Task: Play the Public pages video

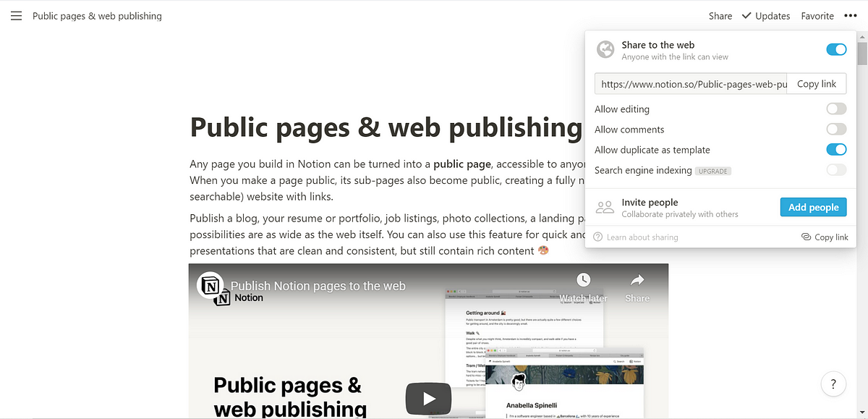Action: pos(428,398)
